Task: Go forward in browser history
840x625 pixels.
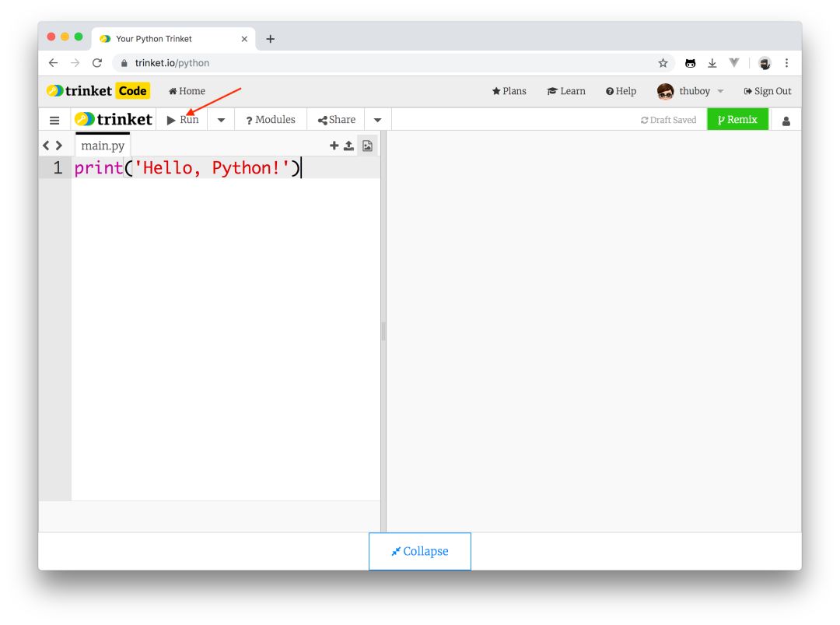Action: [x=75, y=63]
